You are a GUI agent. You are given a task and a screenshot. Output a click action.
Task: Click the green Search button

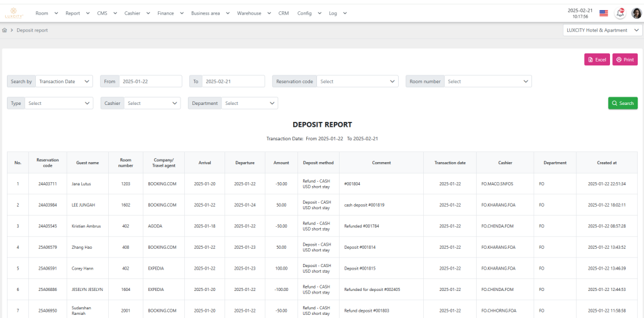[623, 103]
